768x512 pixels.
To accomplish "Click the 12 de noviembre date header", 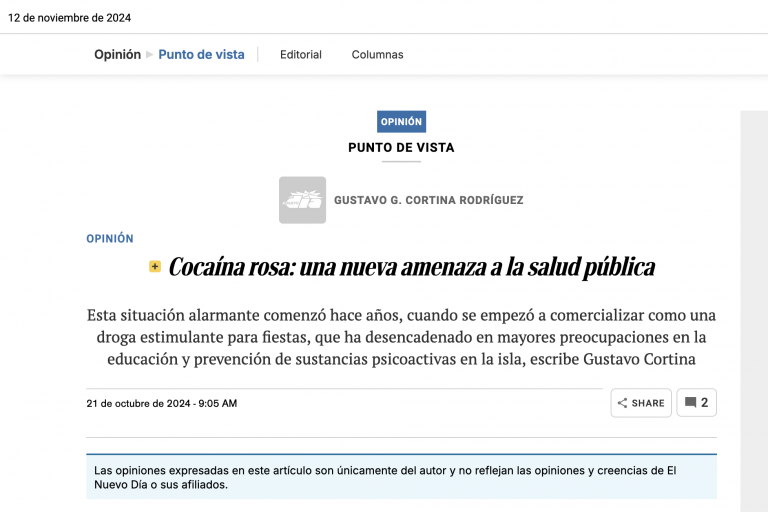I will (70, 18).
